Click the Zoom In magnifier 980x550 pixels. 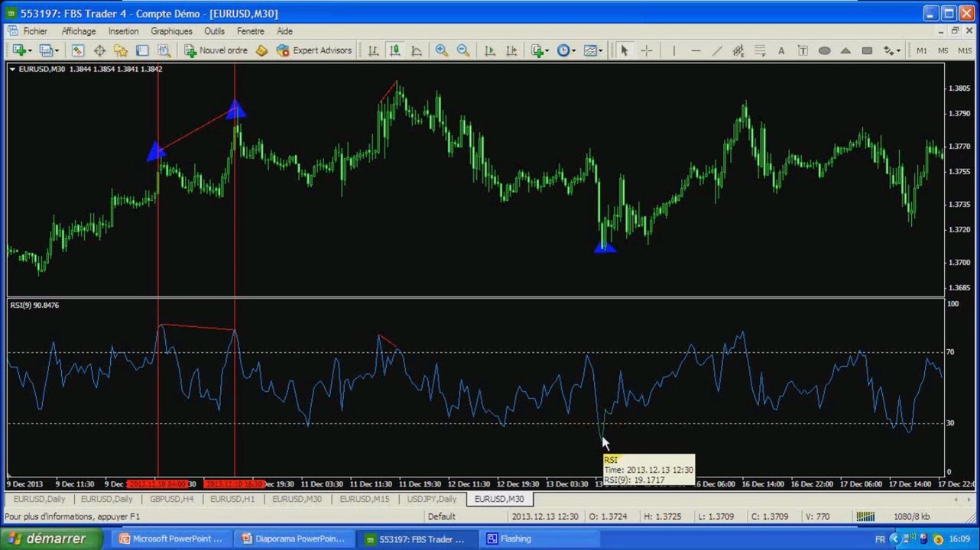[x=441, y=50]
